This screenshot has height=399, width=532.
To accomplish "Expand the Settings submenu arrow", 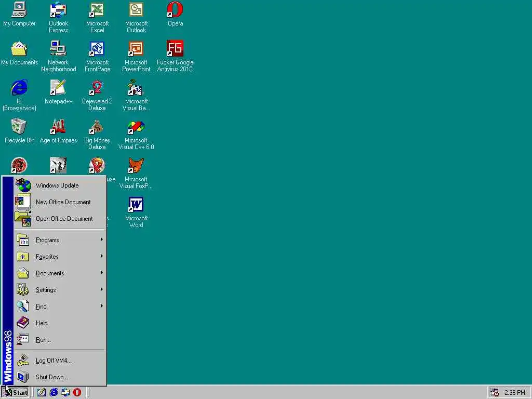I will (x=101, y=289).
